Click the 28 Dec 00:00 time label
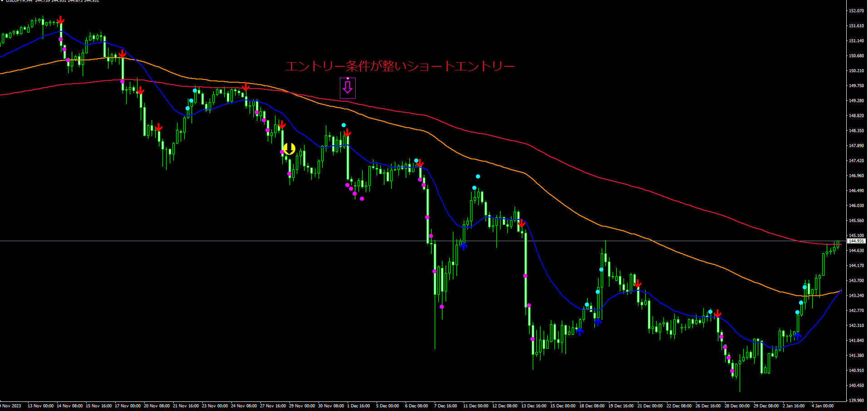This screenshot has width=868, height=411. coord(737,406)
